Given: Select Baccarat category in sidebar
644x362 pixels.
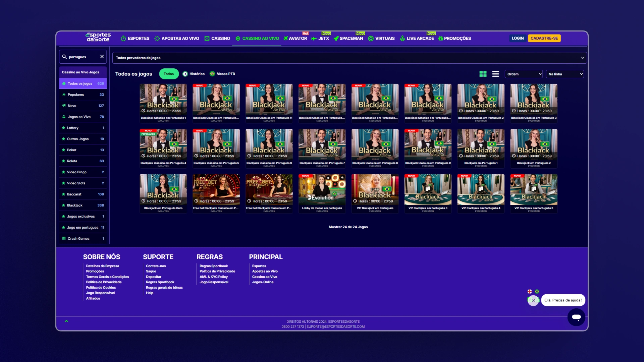Looking at the screenshot, I should tap(83, 194).
